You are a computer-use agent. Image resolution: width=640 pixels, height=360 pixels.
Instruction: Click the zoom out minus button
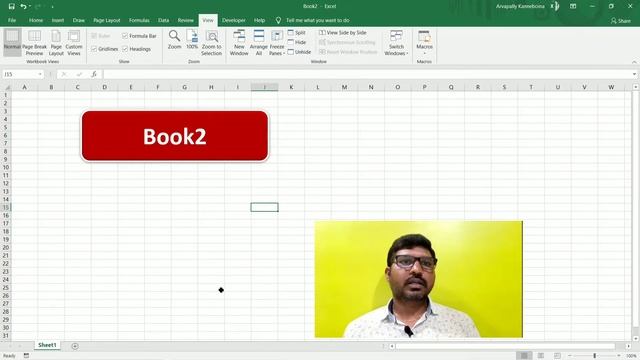(x=570, y=356)
